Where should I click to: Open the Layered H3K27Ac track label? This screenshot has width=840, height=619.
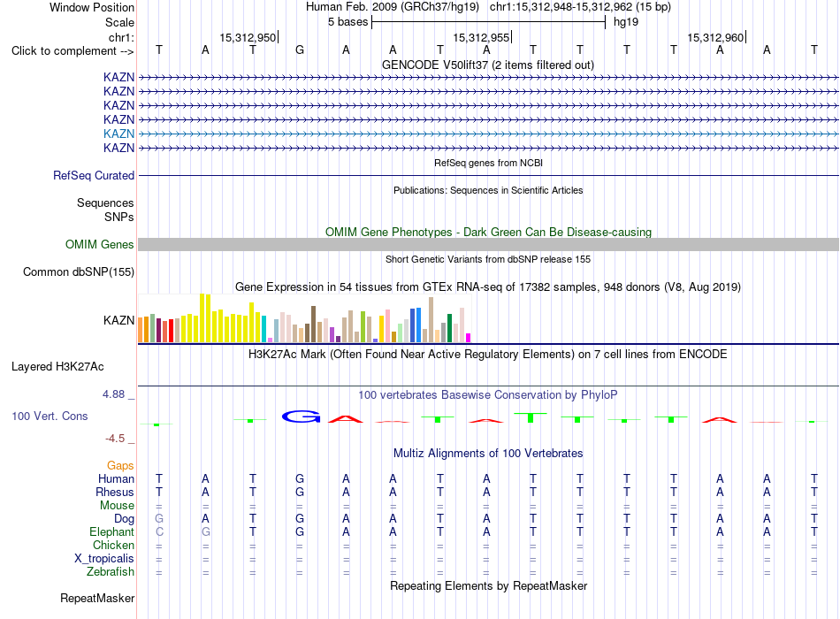(57, 367)
